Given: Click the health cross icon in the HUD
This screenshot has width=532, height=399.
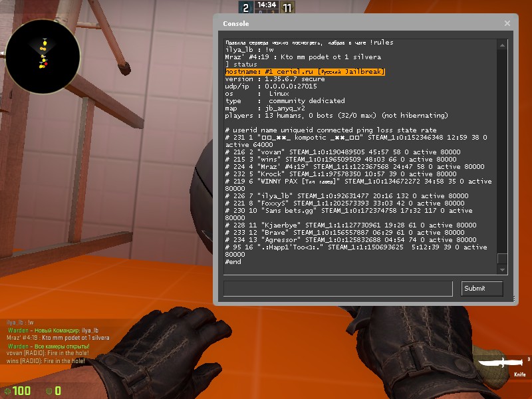Looking at the screenshot, I should [x=7, y=390].
